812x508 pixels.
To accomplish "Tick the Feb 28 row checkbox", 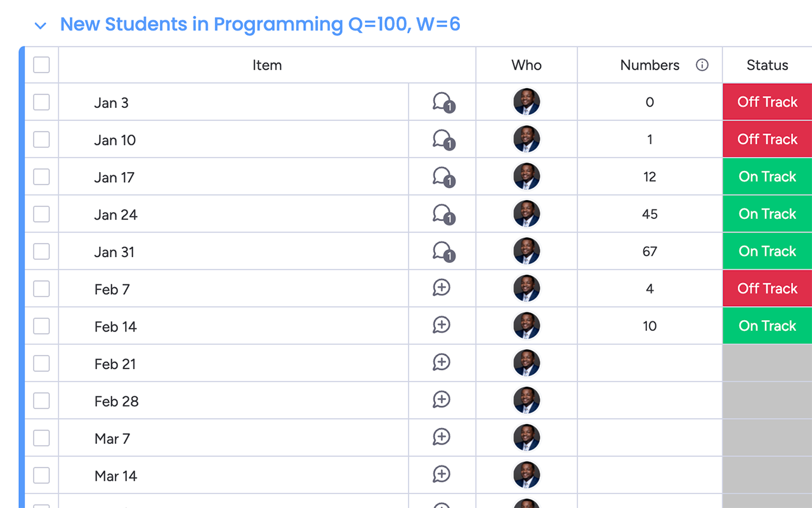I will click(x=41, y=401).
